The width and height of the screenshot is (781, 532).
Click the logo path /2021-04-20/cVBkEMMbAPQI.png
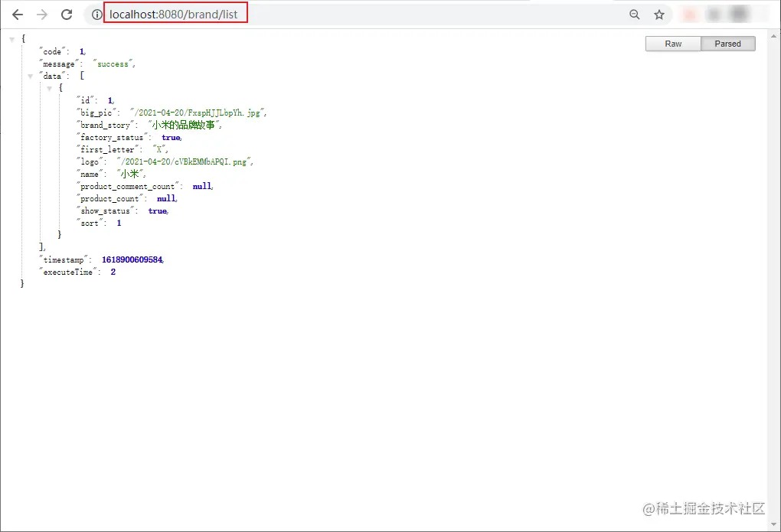tap(184, 162)
